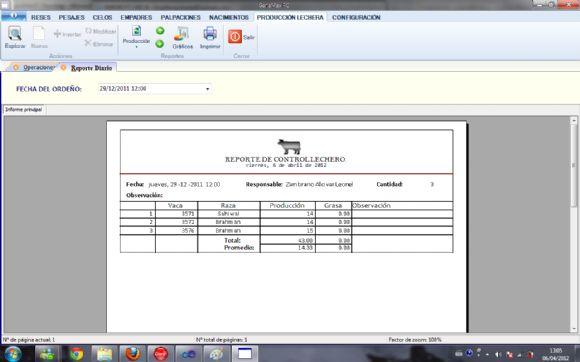Select the PRODUCCIÓN LECHERA ribbon tab

[290, 17]
